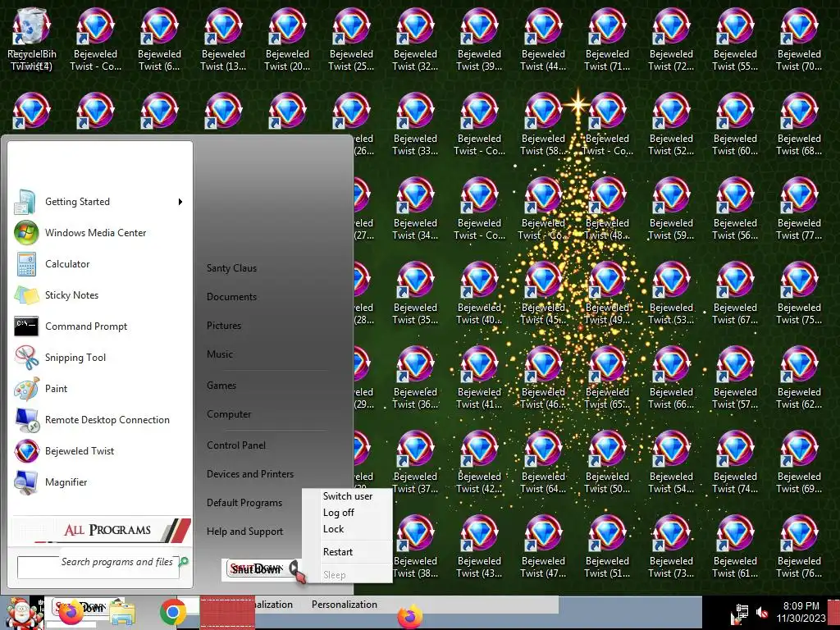
Task: Select the Bejeweled Twist (71... desktop shortcut
Action: pyautogui.click(x=607, y=39)
